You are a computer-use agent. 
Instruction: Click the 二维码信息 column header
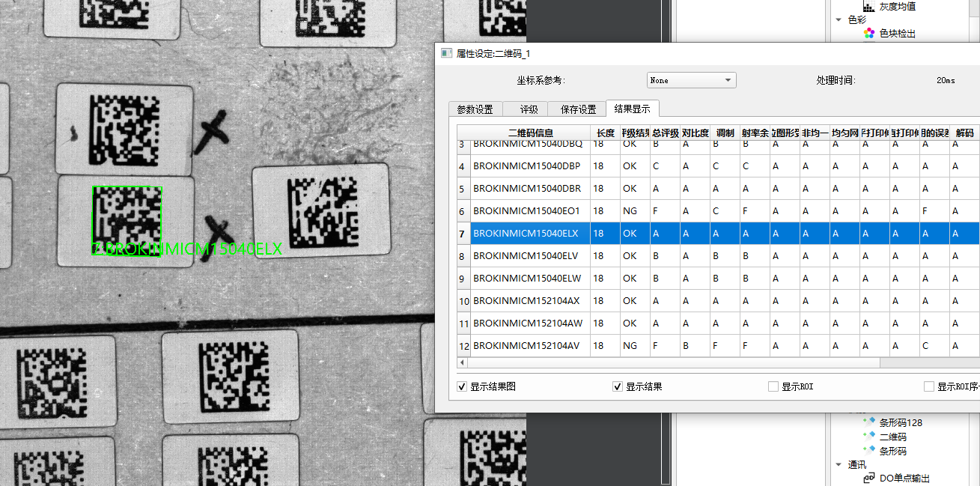[x=530, y=133]
